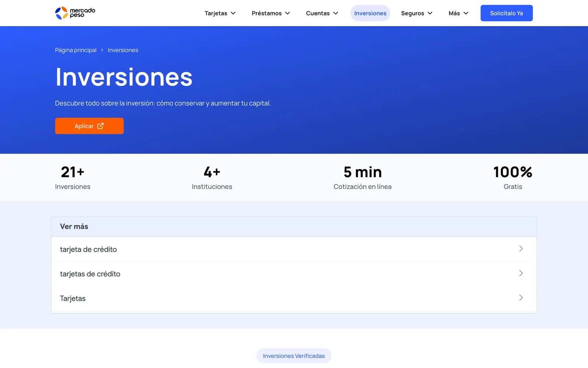The height and width of the screenshot is (368, 588).
Task: Click the external-link icon on Aplicar
Action: point(100,126)
